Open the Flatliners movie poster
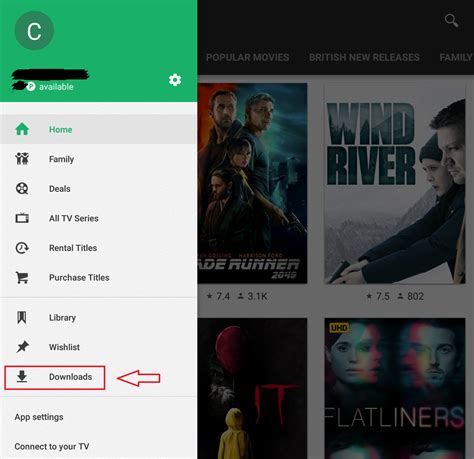The height and width of the screenshot is (459, 474). tap(395, 388)
